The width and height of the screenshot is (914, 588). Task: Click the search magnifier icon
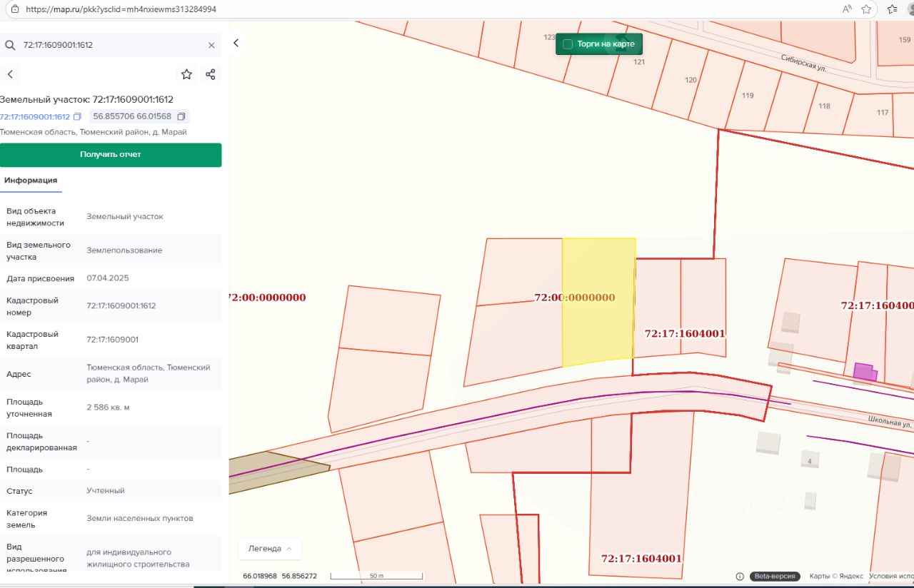(10, 45)
